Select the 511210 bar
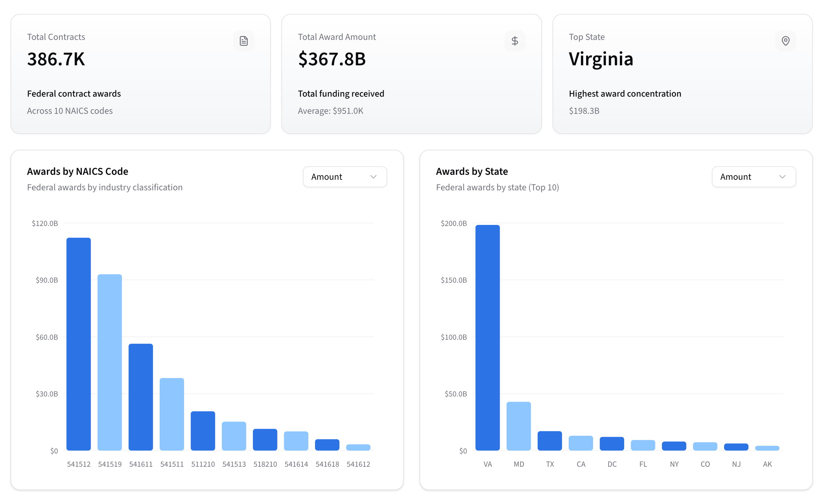 click(x=203, y=431)
